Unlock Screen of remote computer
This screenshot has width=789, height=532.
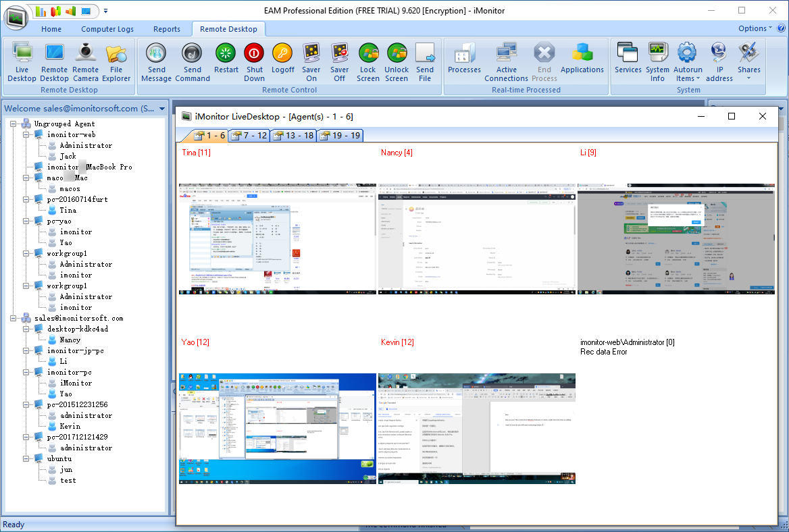(x=397, y=62)
